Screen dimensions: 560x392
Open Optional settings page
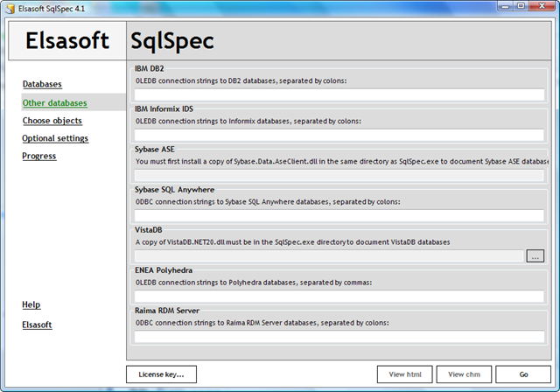55,138
